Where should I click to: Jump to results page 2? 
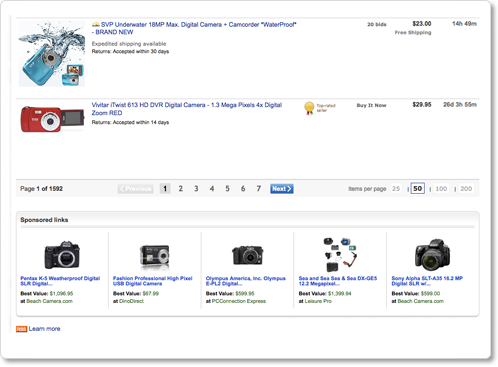(x=181, y=189)
